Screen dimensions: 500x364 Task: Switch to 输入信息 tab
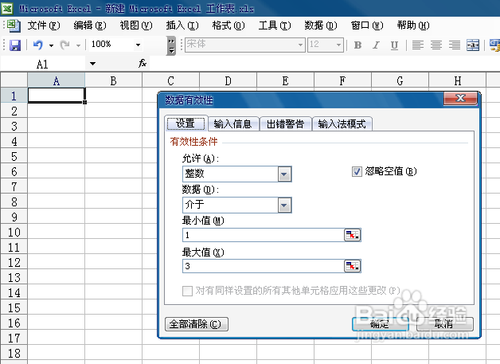(233, 124)
